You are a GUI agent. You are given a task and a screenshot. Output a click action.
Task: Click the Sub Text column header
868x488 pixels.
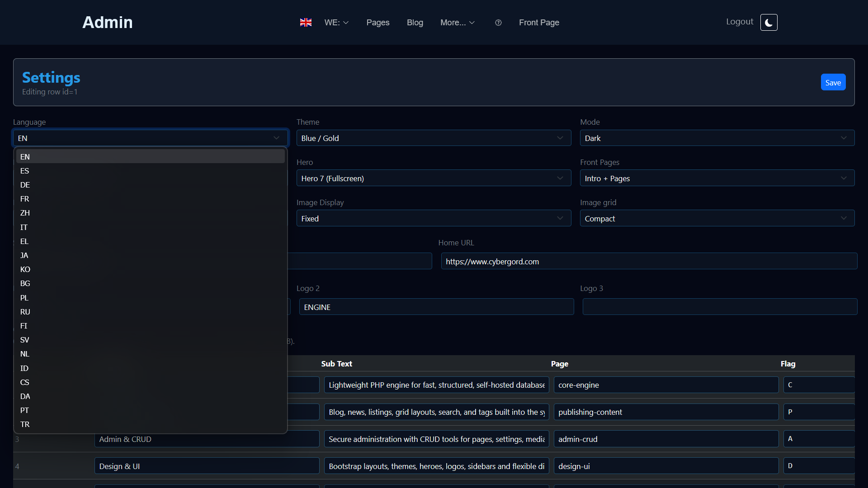336,364
